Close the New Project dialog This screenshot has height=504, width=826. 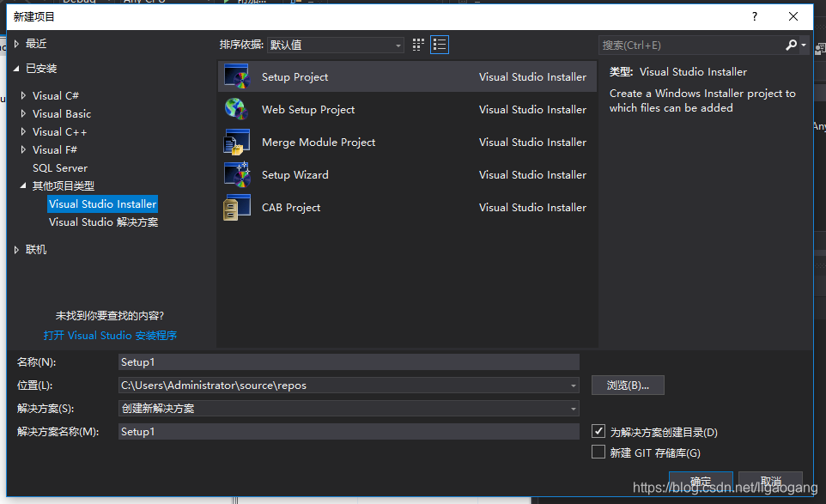click(x=793, y=16)
